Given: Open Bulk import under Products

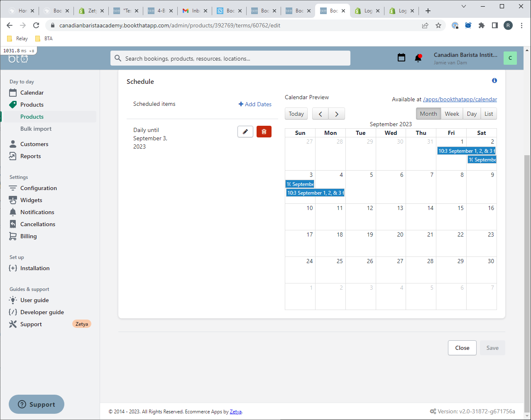Looking at the screenshot, I should [x=36, y=129].
